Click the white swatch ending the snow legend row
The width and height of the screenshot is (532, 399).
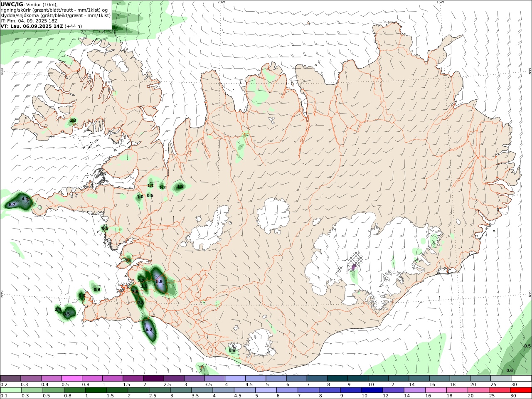521,379
